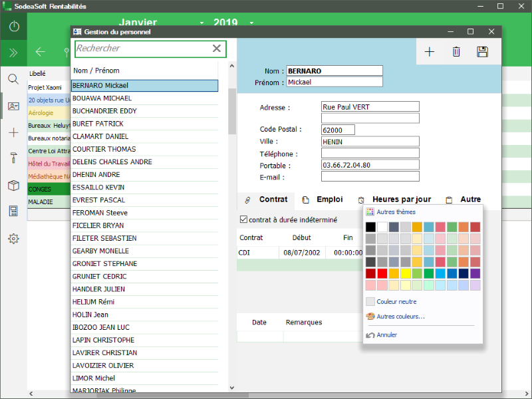Click the Portable field 03.66.72.04.80
Image resolution: width=532 pixels, height=399 pixels.
pos(370,165)
